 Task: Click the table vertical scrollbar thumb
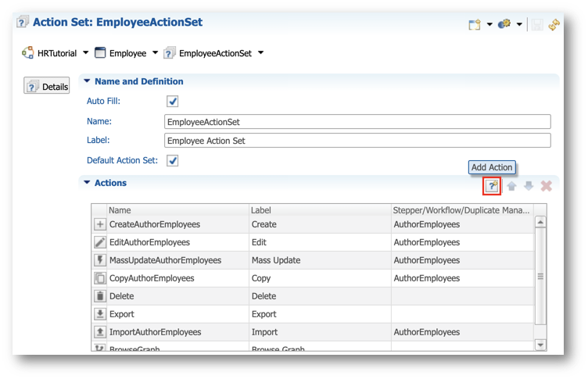540,277
